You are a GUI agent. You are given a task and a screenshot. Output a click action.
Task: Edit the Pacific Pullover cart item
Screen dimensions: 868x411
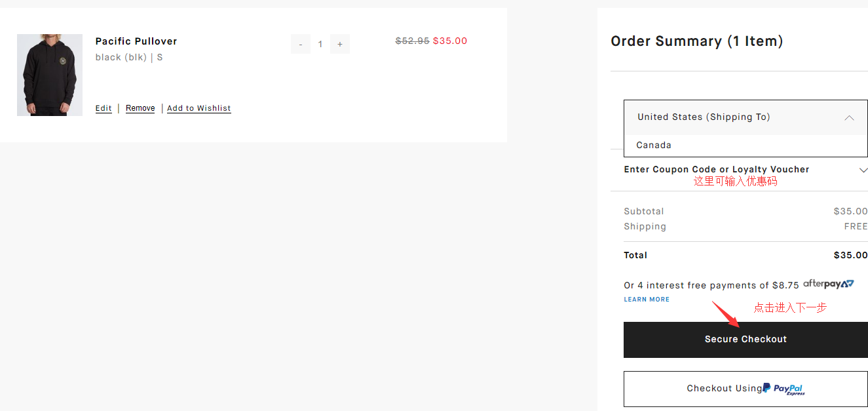104,108
